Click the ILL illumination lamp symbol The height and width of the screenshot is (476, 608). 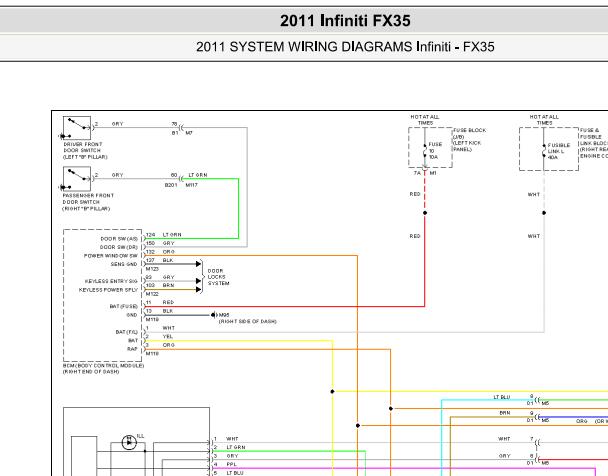(129, 442)
